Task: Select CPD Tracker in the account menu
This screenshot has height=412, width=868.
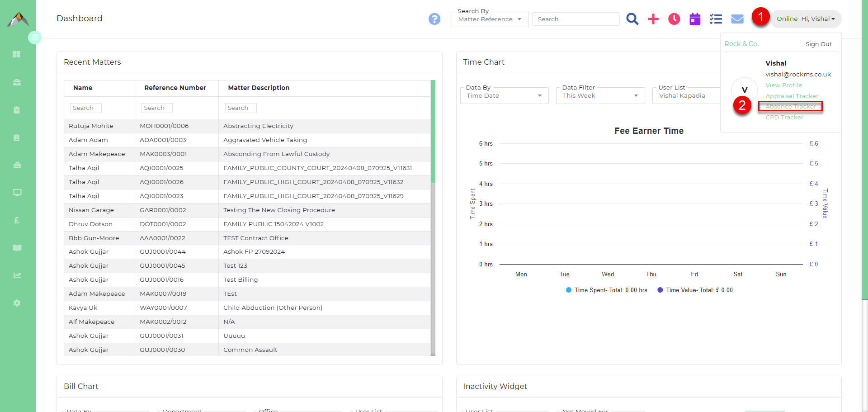Action: click(x=784, y=117)
